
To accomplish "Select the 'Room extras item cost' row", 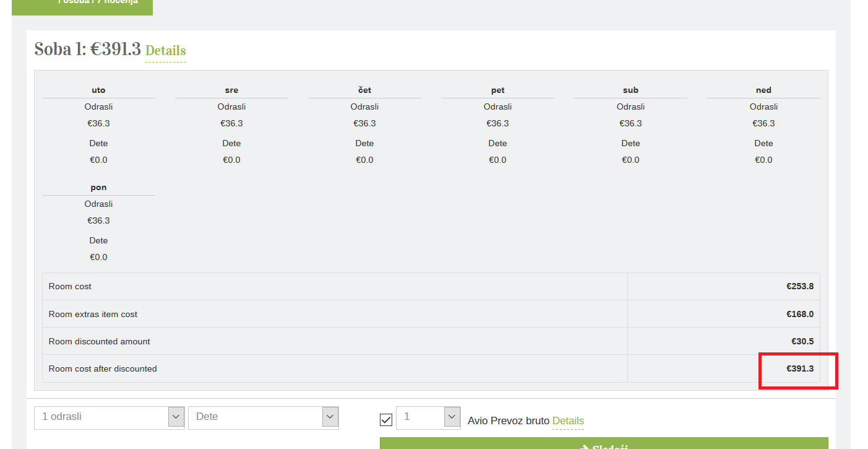I will coord(93,315).
